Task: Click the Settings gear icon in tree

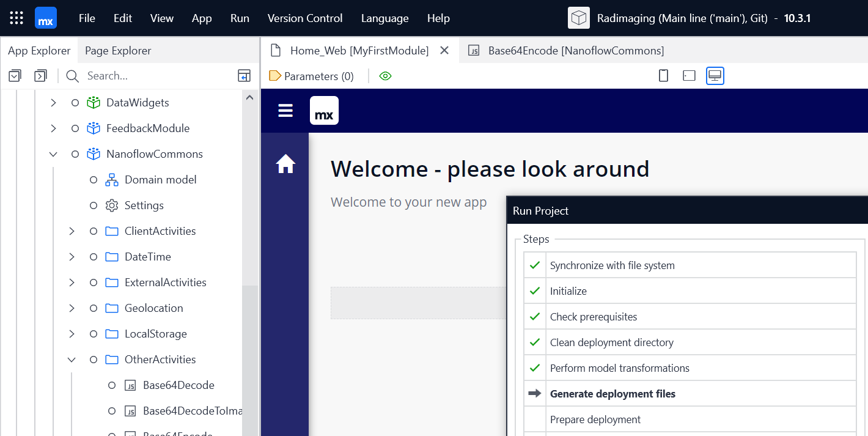Action: click(x=111, y=205)
